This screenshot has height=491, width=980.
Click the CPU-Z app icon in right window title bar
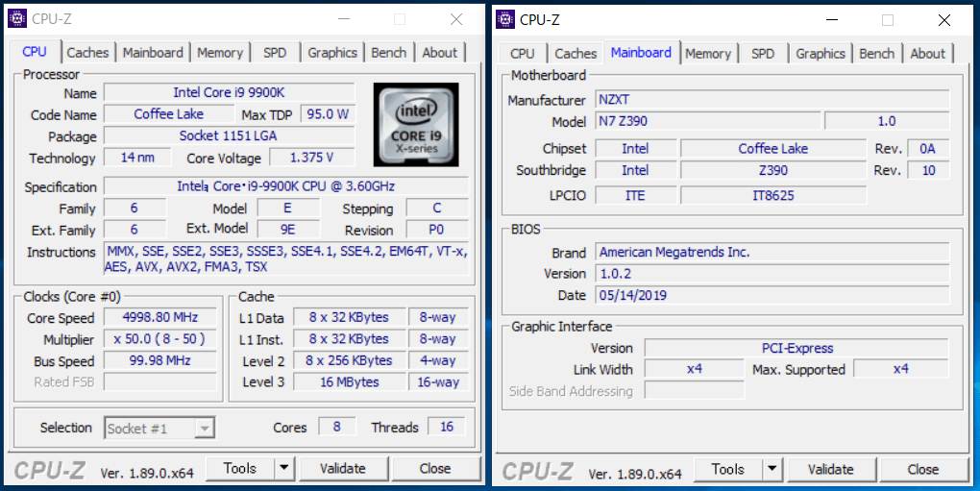505,19
